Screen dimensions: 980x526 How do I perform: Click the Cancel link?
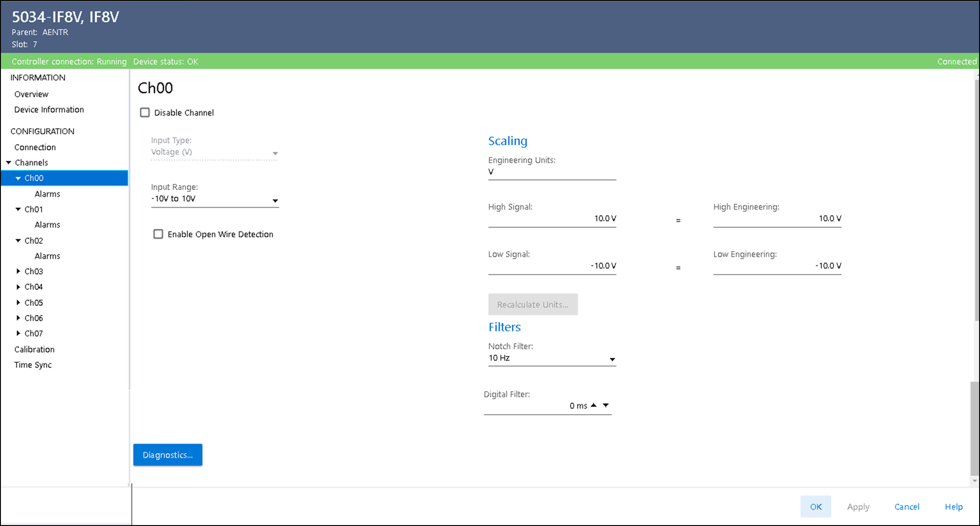coord(907,507)
